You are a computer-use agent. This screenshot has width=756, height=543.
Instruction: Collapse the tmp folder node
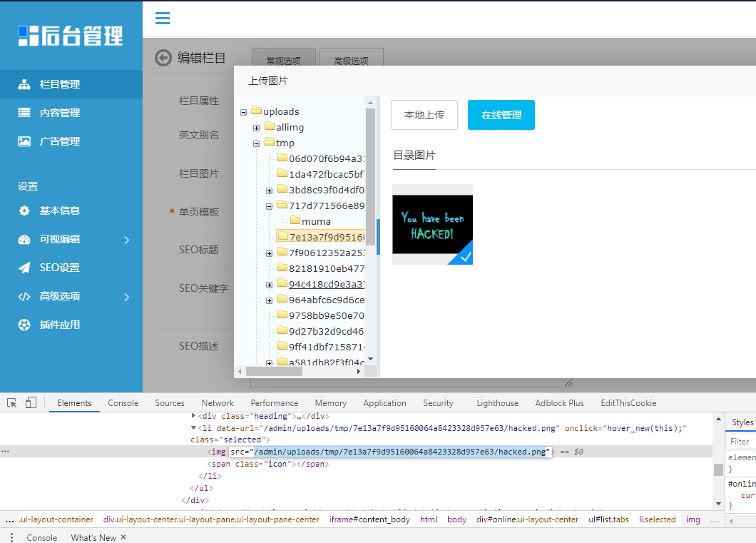tap(257, 143)
